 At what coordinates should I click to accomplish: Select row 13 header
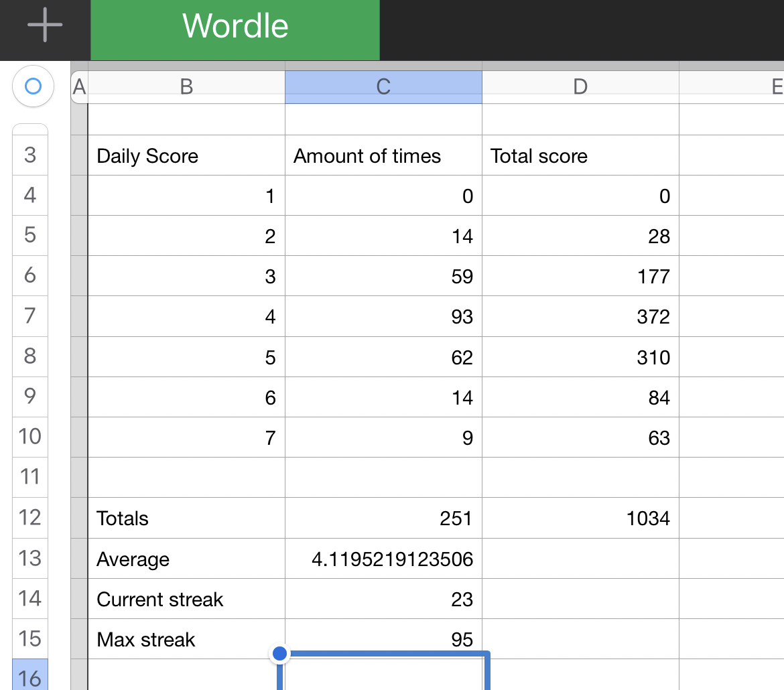click(30, 559)
